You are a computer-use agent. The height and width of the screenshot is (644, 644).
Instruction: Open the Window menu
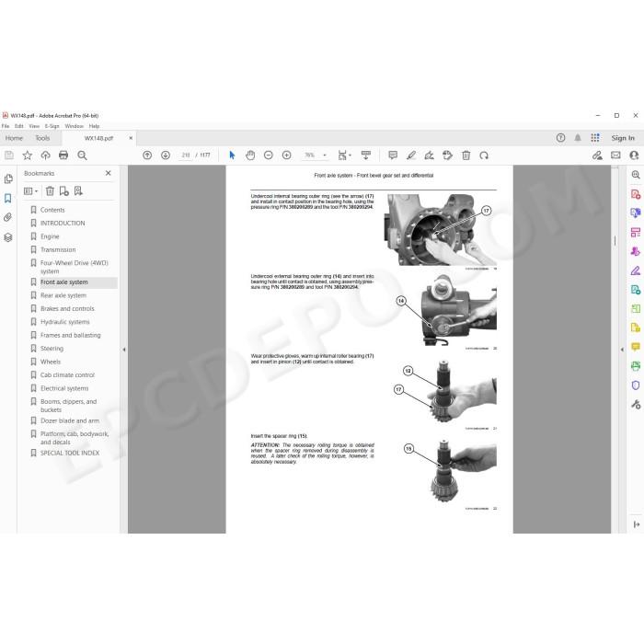pyautogui.click(x=74, y=126)
